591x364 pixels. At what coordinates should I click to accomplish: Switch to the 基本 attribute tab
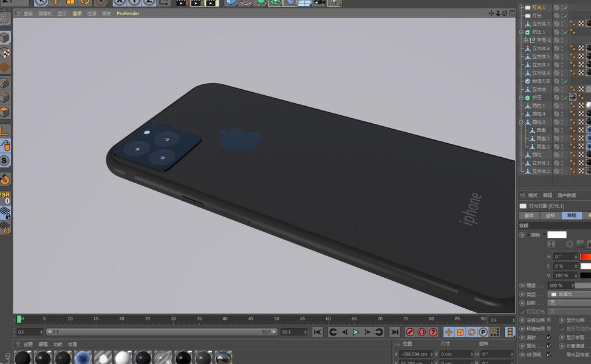[x=529, y=216]
